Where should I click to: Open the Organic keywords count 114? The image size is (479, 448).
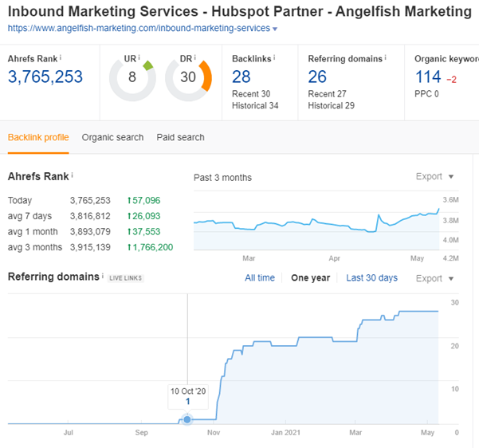(x=428, y=77)
